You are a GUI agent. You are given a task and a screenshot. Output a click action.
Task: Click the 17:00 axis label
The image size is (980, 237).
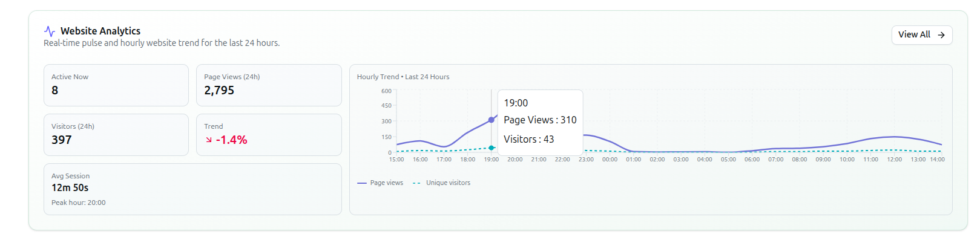(444, 160)
